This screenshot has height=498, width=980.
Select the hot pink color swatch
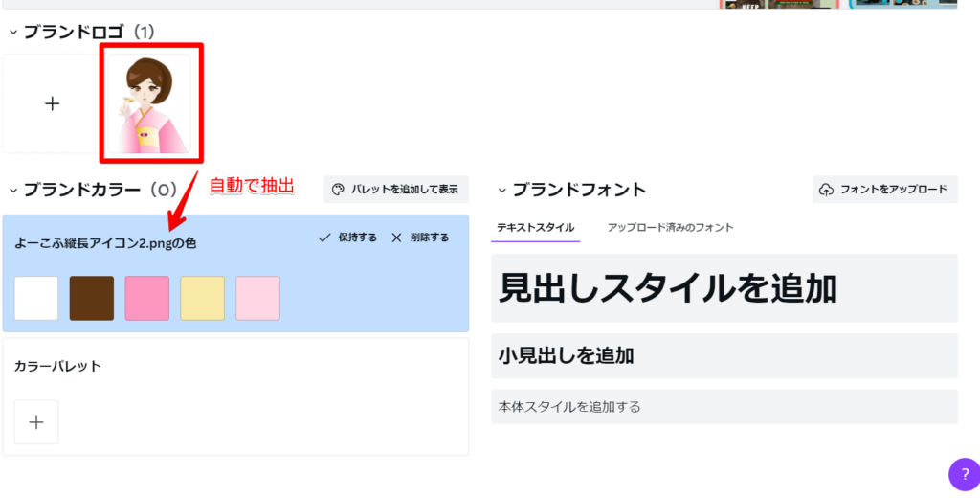tap(146, 299)
